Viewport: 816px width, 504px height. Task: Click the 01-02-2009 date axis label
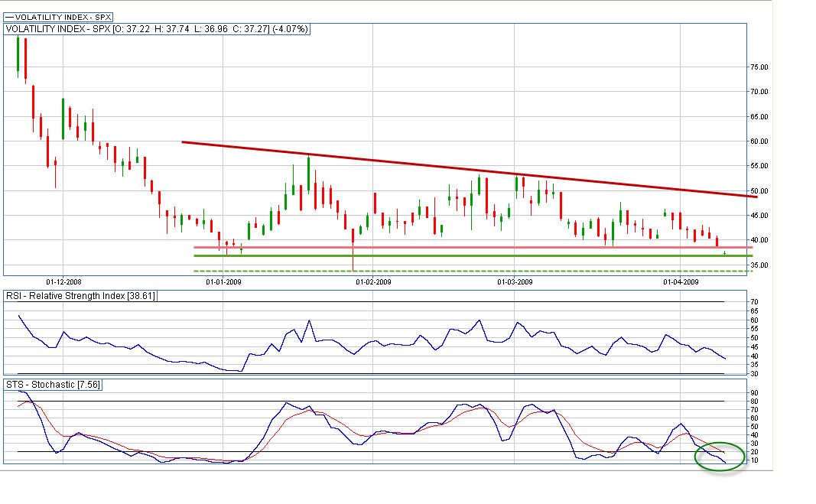373,282
